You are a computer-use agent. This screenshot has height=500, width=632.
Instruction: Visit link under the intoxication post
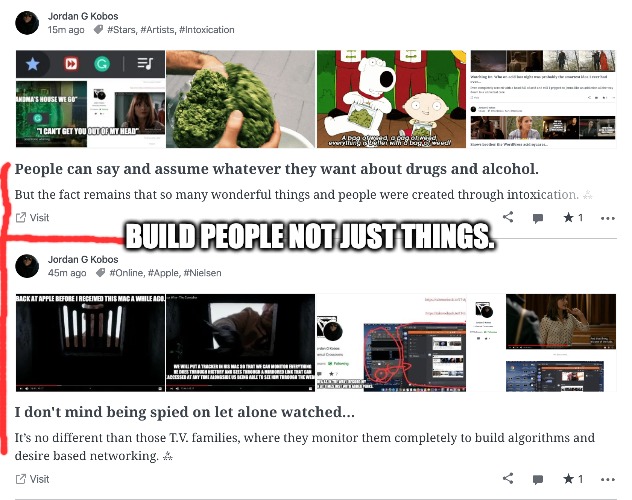point(32,218)
